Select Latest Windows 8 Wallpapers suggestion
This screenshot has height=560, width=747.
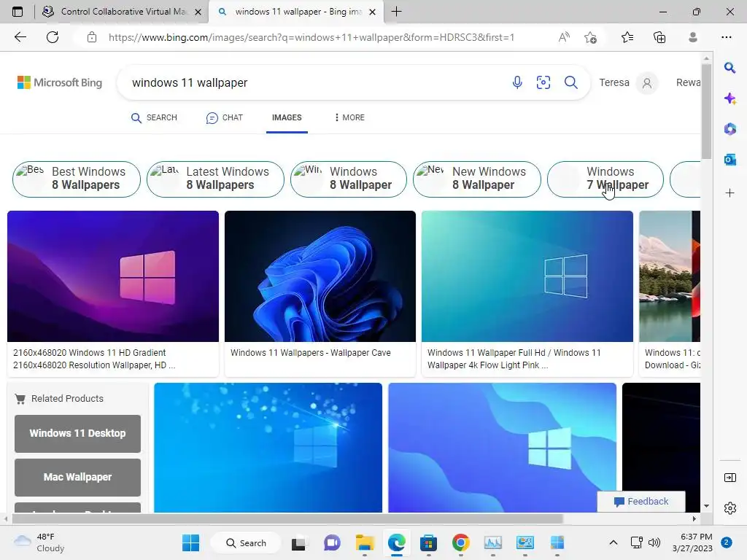tap(215, 179)
